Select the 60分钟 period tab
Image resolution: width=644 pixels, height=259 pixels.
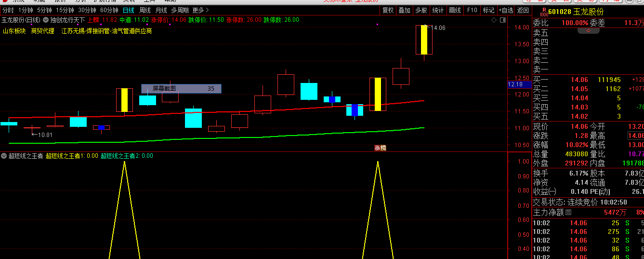(x=109, y=10)
